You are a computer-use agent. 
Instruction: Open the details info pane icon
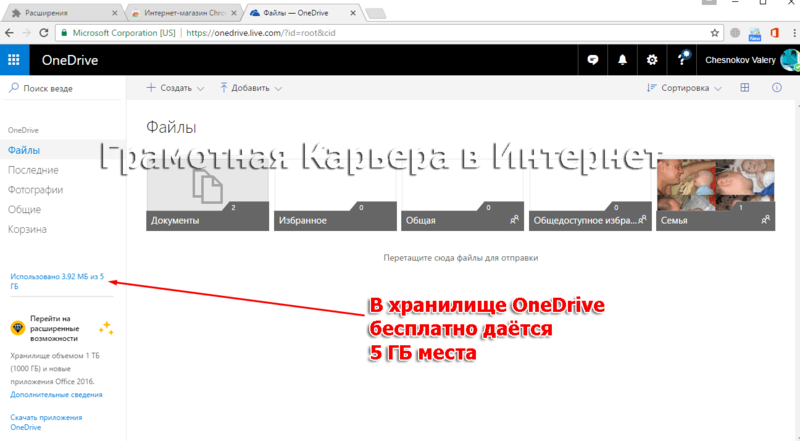(777, 88)
